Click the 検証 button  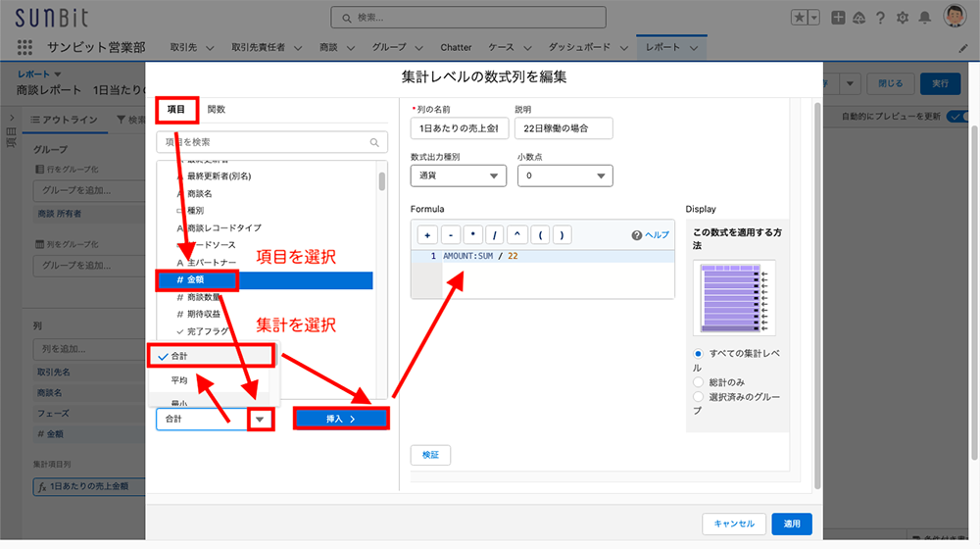coord(430,455)
